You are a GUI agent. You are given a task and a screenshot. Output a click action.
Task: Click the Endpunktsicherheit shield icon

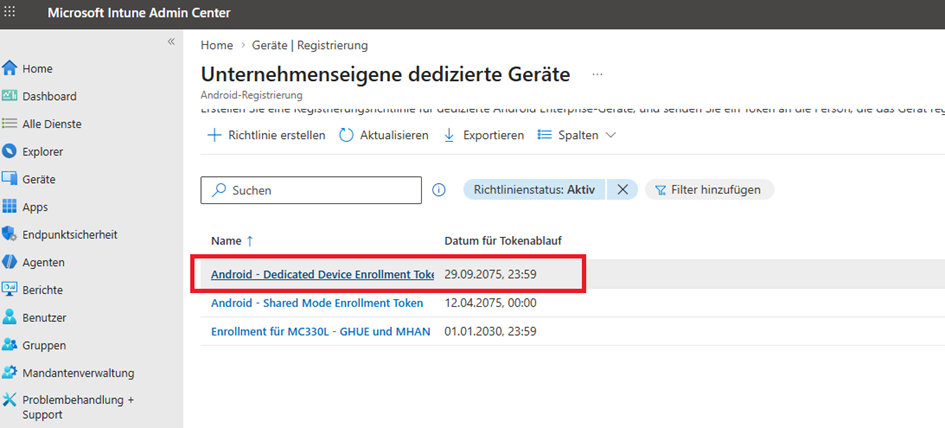10,234
